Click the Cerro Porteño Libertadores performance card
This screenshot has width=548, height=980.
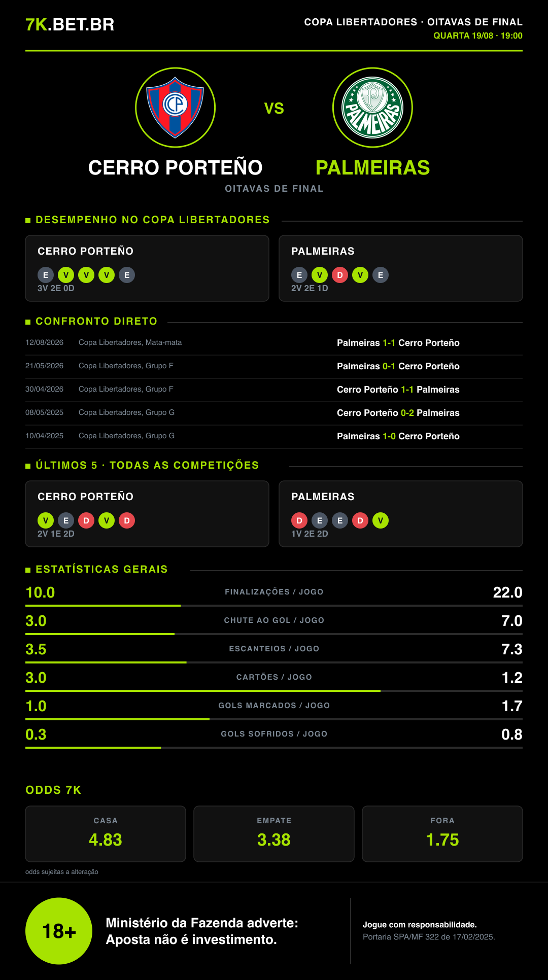(147, 268)
